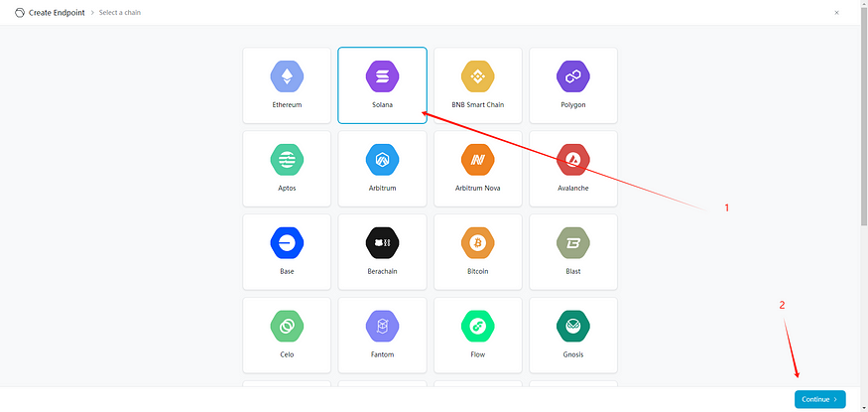Click the 'Celo' label text

pos(287,354)
